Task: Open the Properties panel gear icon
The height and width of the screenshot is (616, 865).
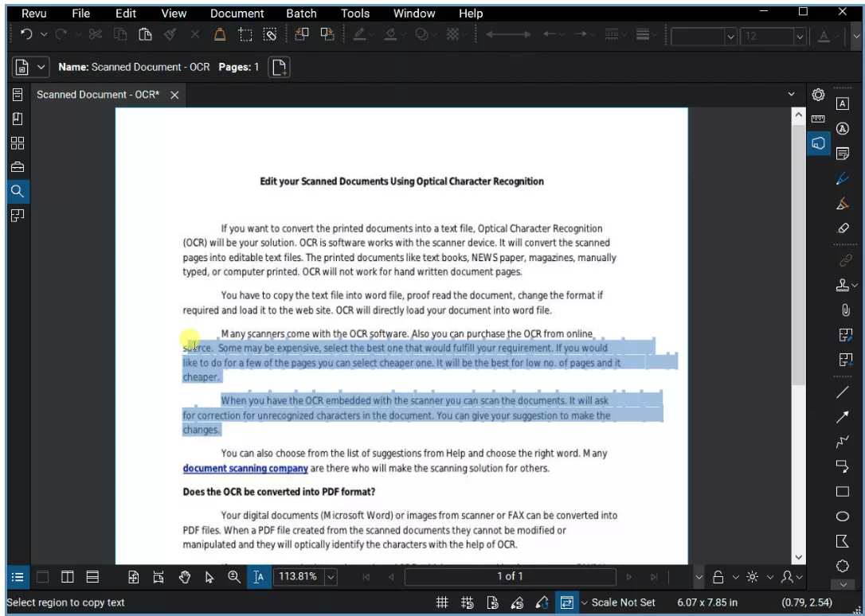Action: [x=819, y=94]
